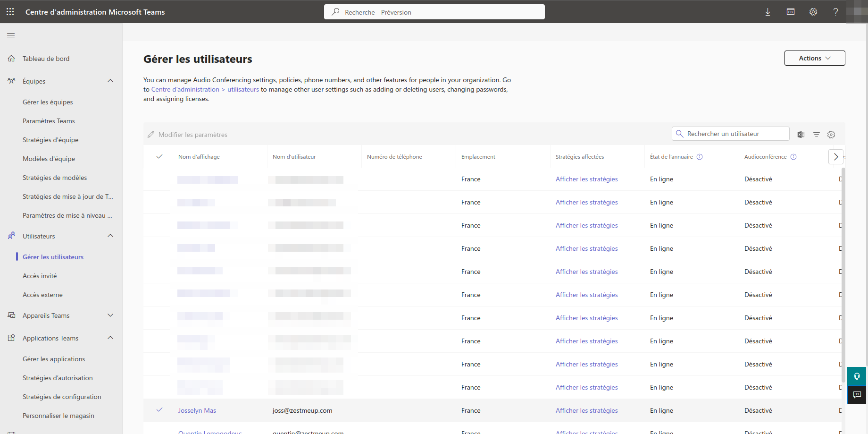This screenshot has height=434, width=868.
Task: Open column settings gear above table
Action: pyautogui.click(x=831, y=135)
